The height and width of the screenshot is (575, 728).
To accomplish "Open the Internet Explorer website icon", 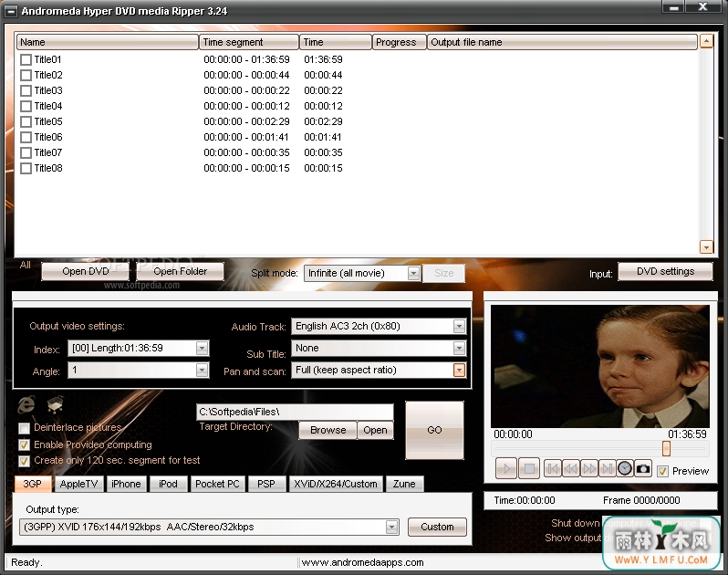I will (x=26, y=404).
